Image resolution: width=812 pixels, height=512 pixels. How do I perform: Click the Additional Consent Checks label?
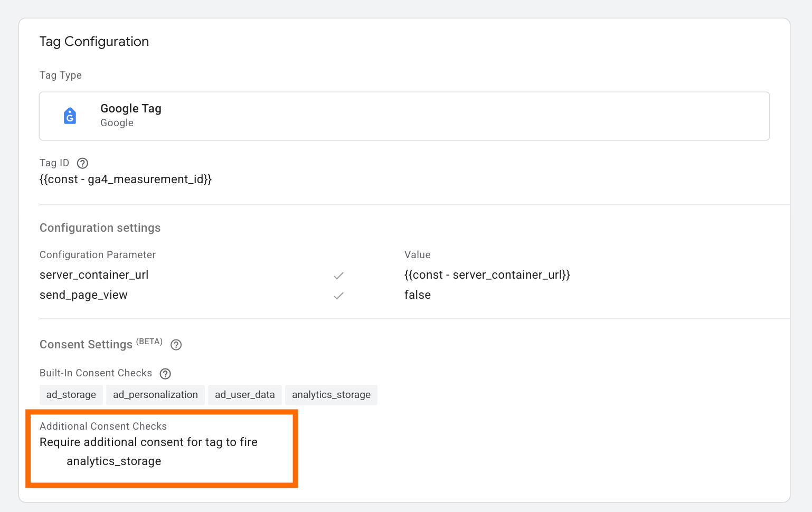click(103, 426)
